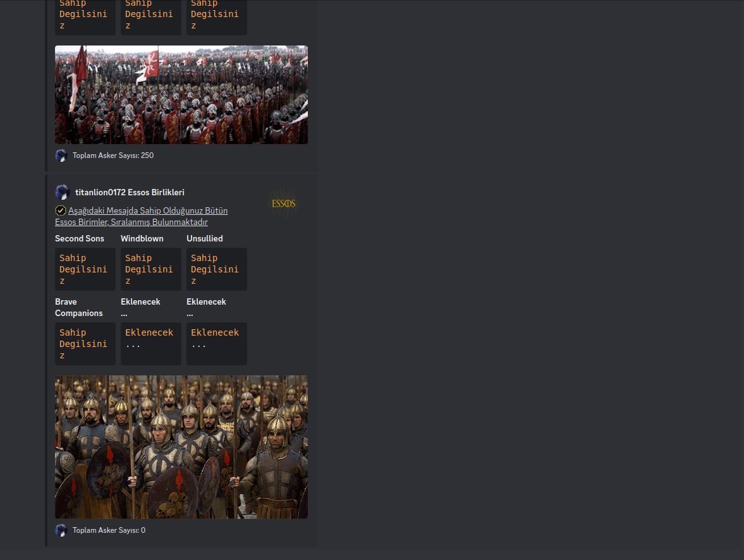Open the Unsullied soldiers image
744x560 pixels.
(x=181, y=447)
